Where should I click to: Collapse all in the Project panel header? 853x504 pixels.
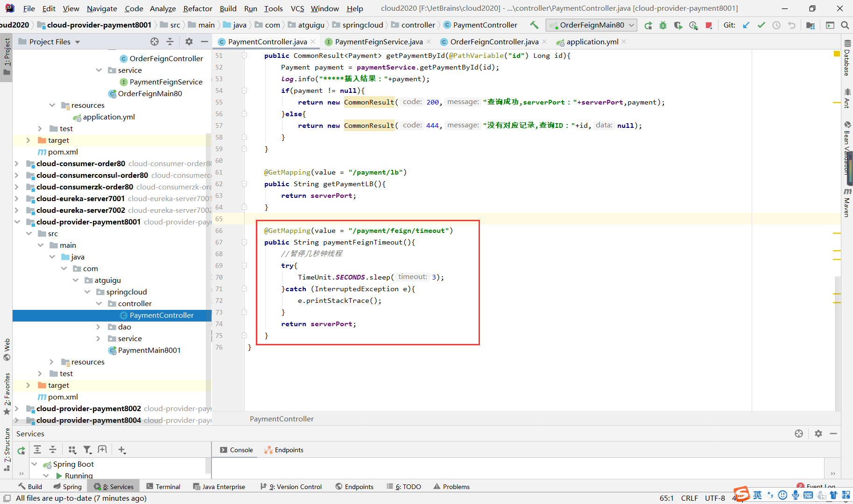[x=170, y=42]
